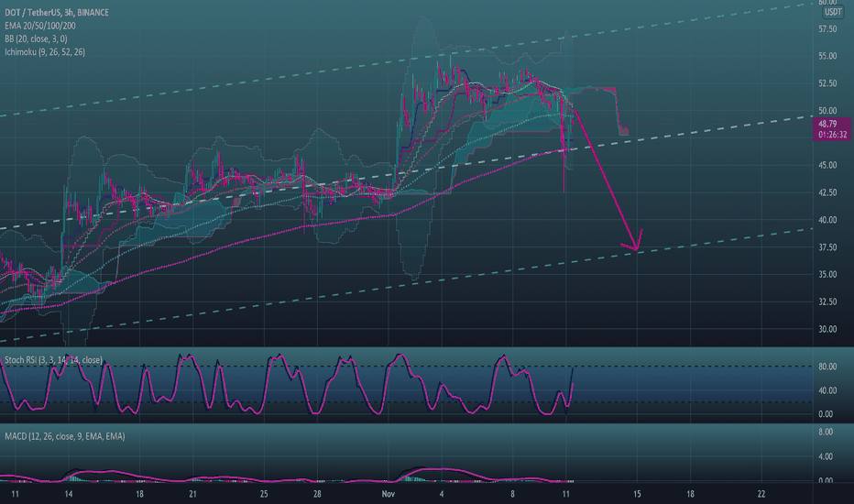Click the 21 date label on time axis
This screenshot has height=504, width=854.
(192, 494)
